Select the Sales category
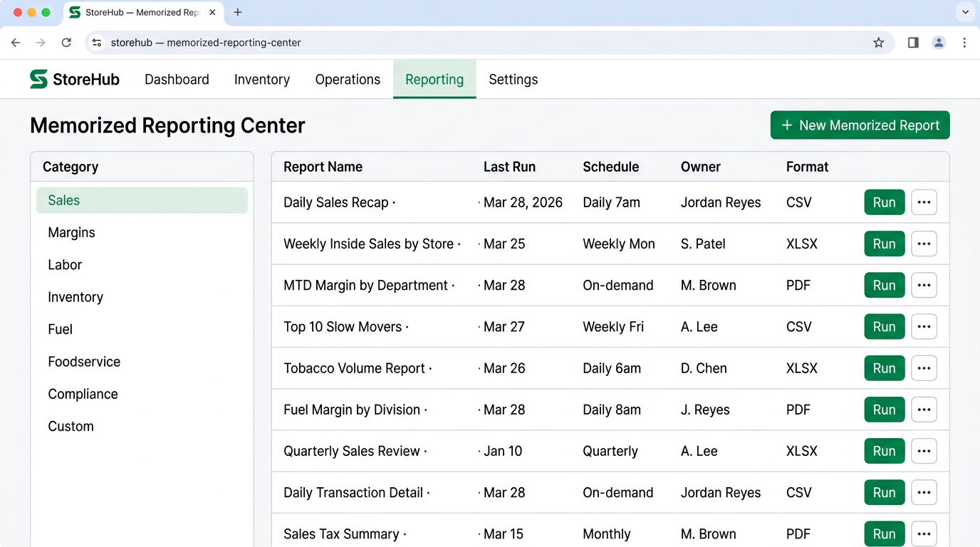 (142, 200)
